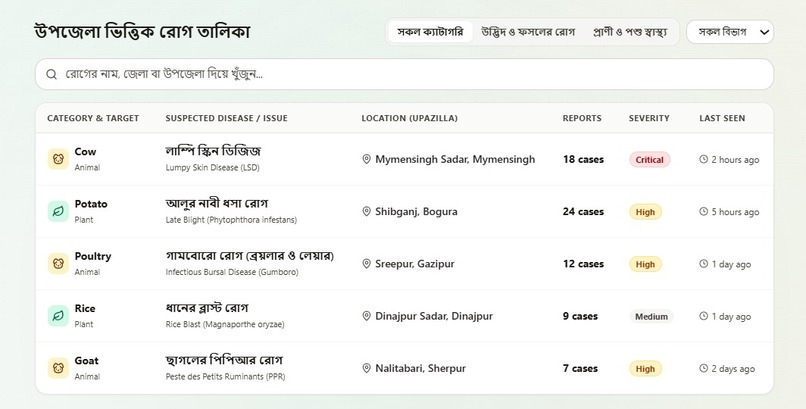This screenshot has height=409, width=806.
Task: Click Peste des Petits Ruminants (PPR) subtitle
Action: [x=225, y=377]
